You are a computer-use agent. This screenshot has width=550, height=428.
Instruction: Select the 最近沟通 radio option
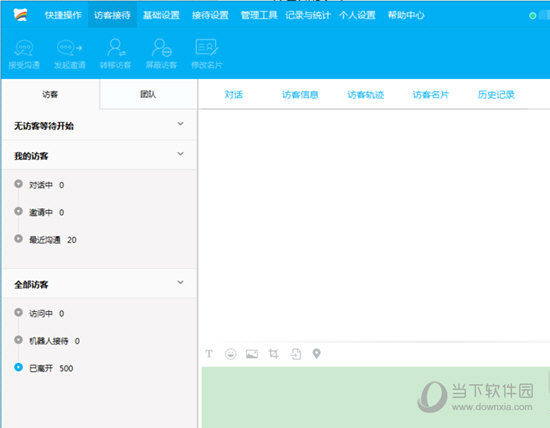click(18, 239)
